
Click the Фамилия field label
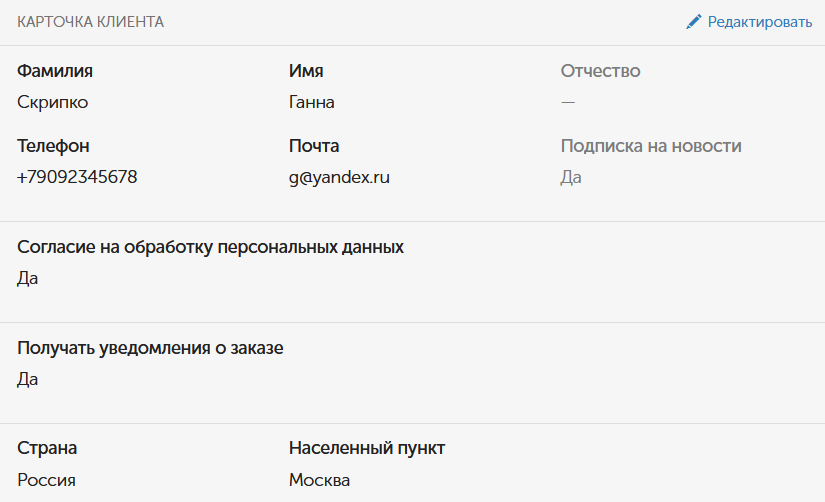click(55, 71)
